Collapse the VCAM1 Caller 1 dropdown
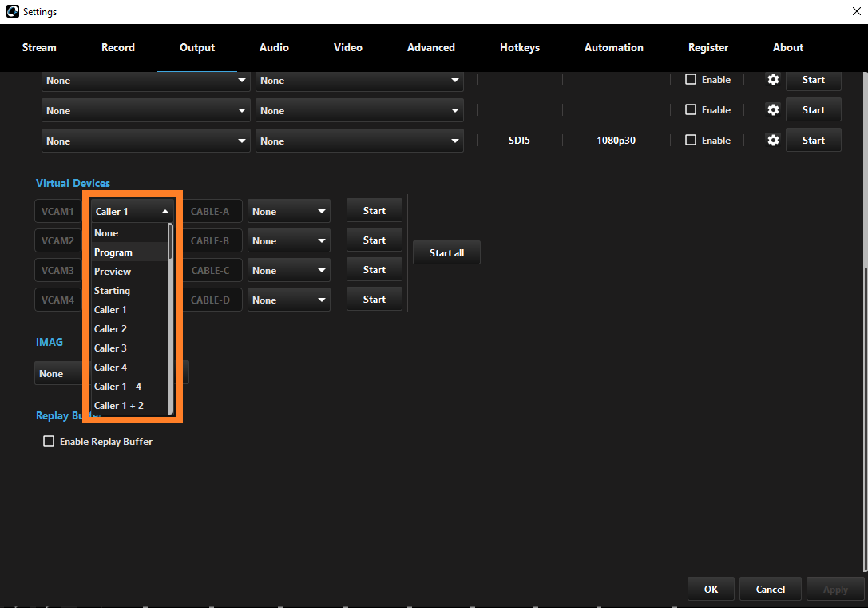 pos(132,212)
